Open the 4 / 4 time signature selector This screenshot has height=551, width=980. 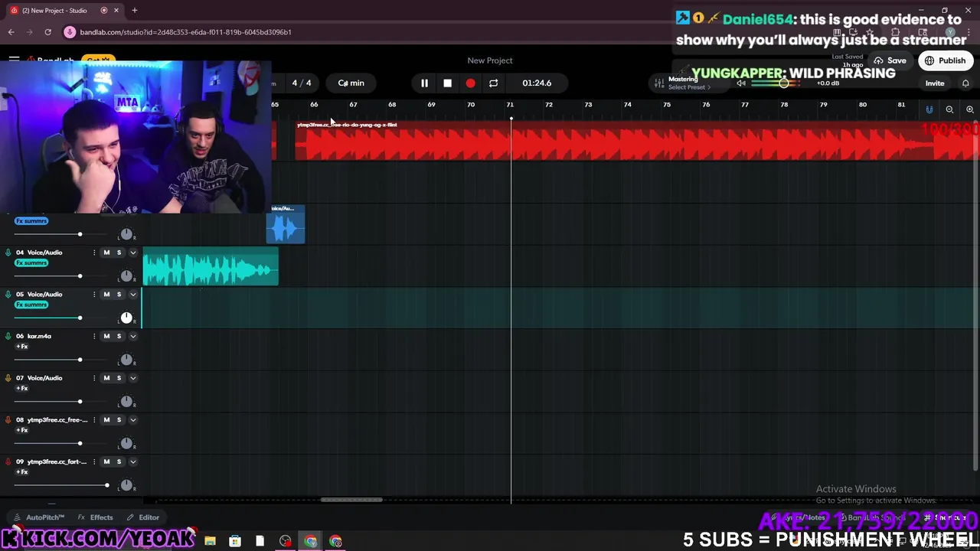tap(302, 83)
